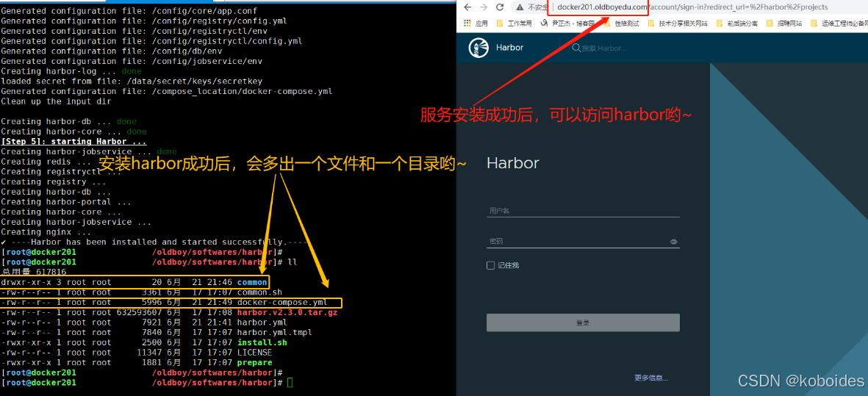Click the harbor.yml file name
The width and height of the screenshot is (868, 396).
(262, 323)
